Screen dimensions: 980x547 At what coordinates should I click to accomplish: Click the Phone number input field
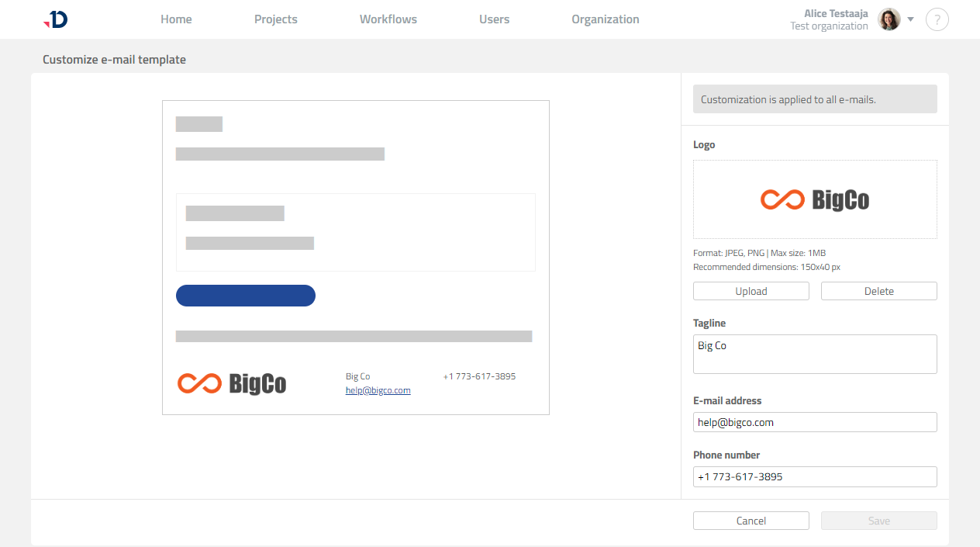[x=814, y=476]
